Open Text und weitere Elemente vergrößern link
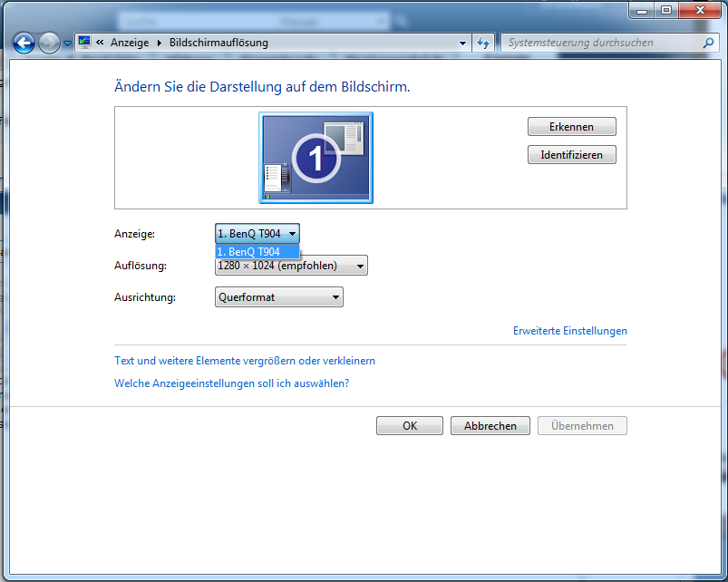Screen dimensions: 728x582 pyautogui.click(x=245, y=361)
